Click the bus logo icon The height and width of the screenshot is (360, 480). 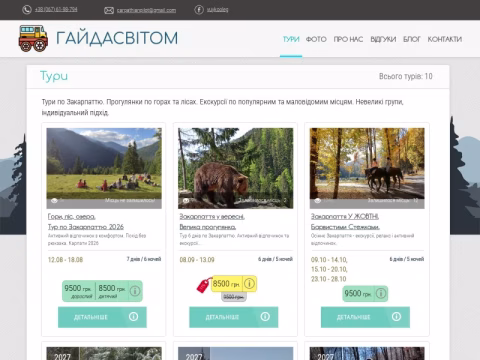pyautogui.click(x=33, y=38)
